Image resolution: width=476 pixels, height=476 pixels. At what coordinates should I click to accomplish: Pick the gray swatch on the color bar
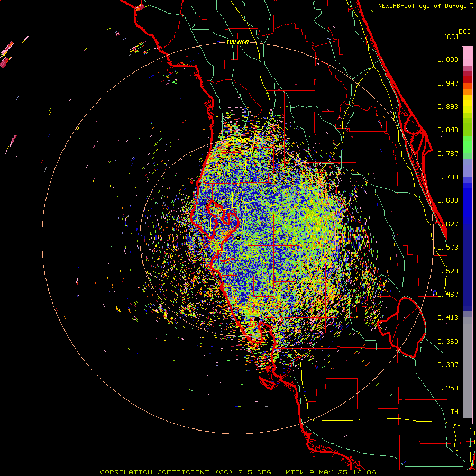coord(467,368)
